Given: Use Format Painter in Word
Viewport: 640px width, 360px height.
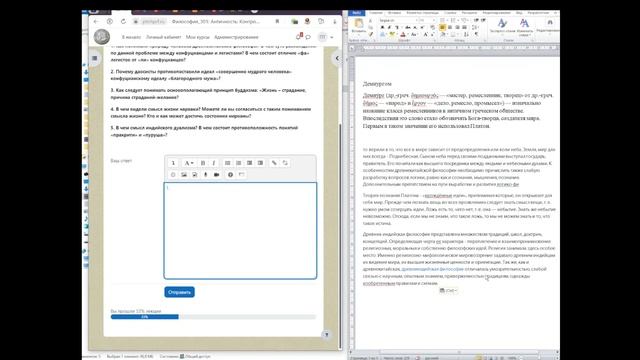Looking at the screenshot, I should tap(371, 34).
